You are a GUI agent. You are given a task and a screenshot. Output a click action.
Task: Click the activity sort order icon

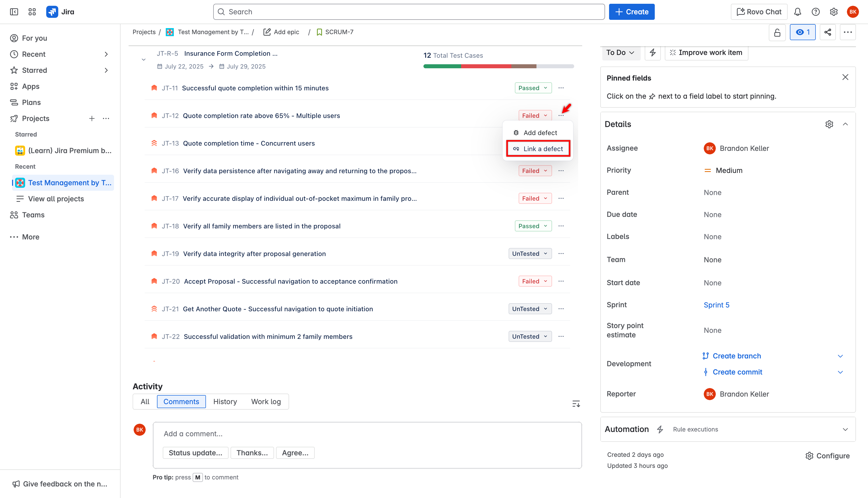click(576, 404)
